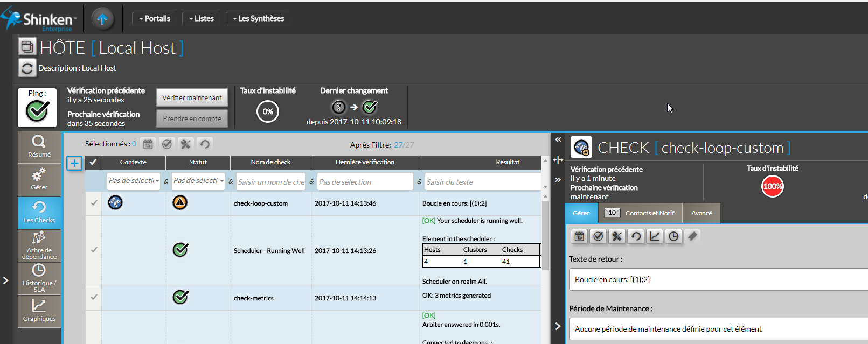This screenshot has width=868, height=344.
Task: Click the wrench icon in check detail toolbar
Action: pos(617,236)
